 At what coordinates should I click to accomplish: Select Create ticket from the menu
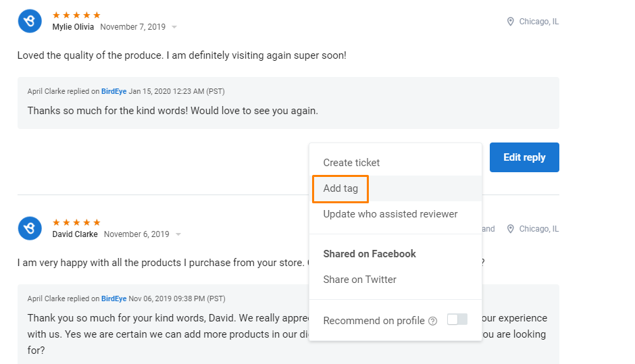[351, 163]
